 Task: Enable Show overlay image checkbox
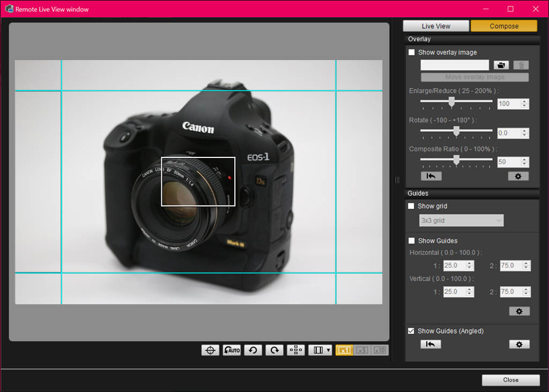pos(412,52)
